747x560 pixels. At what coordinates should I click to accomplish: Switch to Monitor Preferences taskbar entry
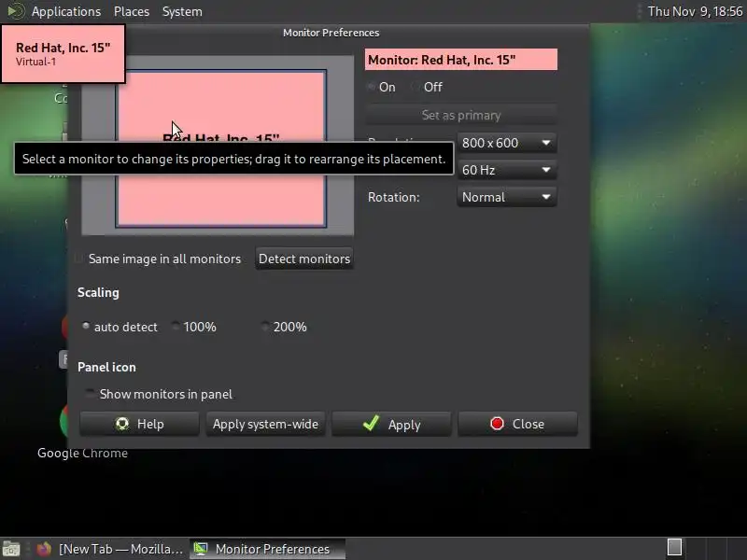[268, 549]
